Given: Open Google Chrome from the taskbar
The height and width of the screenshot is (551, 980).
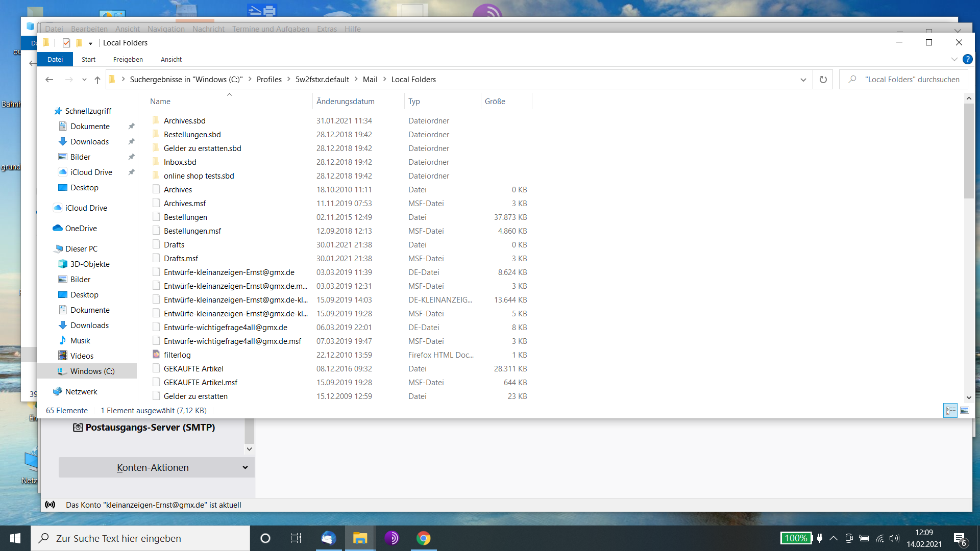Looking at the screenshot, I should (x=423, y=538).
